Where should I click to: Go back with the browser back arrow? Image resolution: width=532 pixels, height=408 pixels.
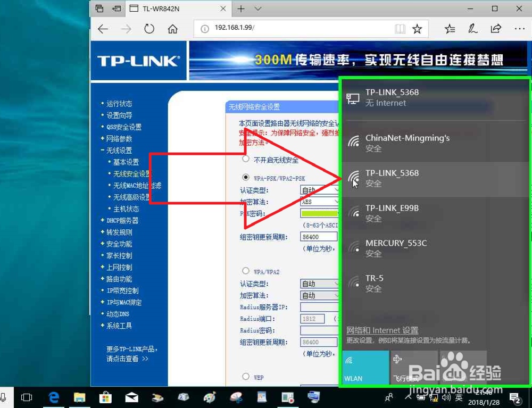103,29
